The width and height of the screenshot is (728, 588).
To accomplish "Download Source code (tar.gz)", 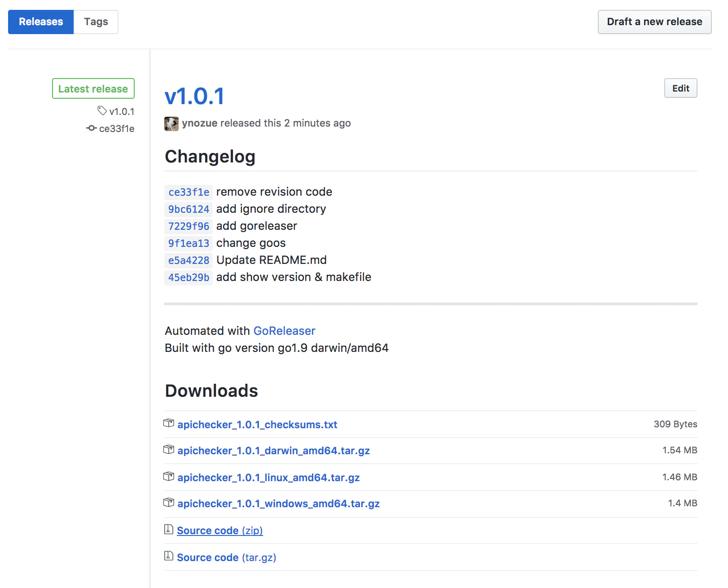I will (x=226, y=557).
